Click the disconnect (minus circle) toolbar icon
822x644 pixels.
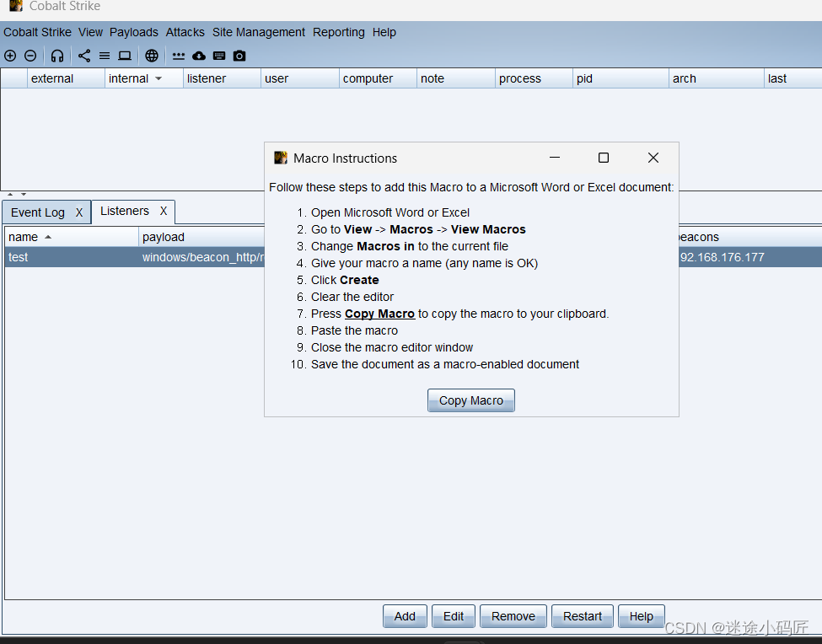[30, 56]
